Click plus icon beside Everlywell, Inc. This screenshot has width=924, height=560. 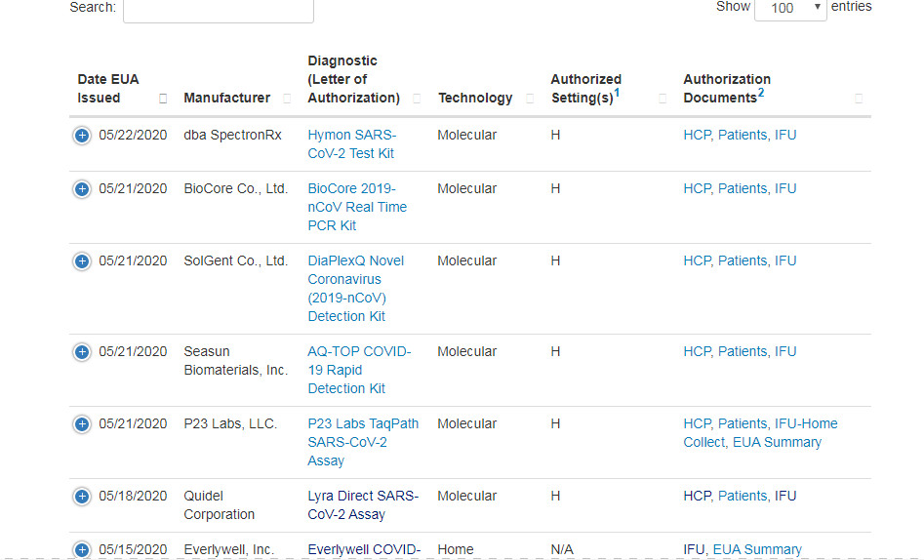pos(82,550)
